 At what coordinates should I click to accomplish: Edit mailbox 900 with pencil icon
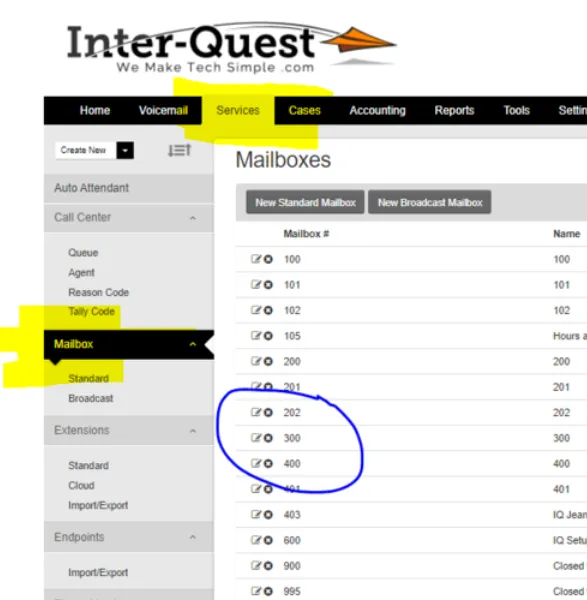tap(256, 566)
